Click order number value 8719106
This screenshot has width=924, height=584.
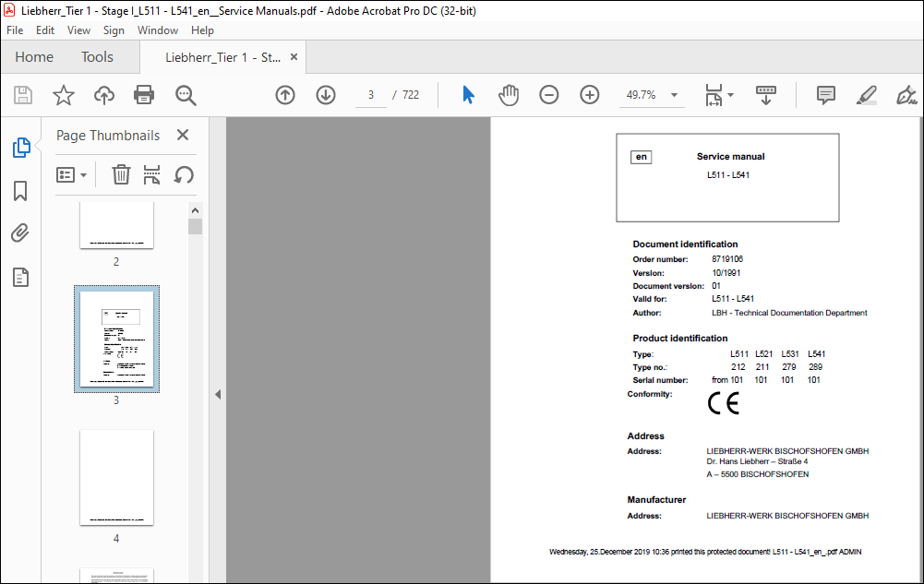[x=727, y=259]
